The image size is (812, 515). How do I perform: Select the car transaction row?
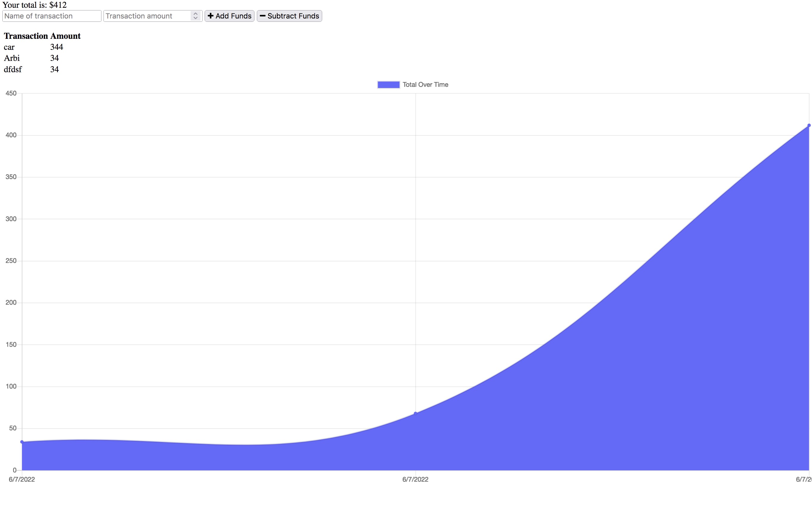tap(42, 47)
